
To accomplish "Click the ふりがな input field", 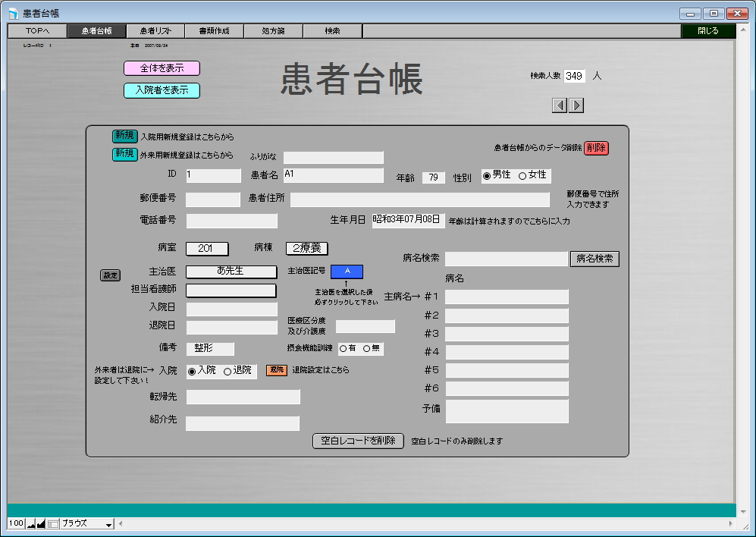I will click(333, 157).
